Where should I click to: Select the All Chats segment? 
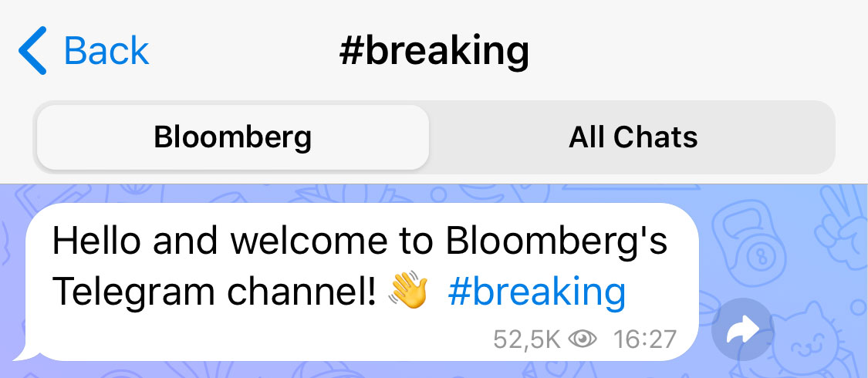tap(633, 137)
